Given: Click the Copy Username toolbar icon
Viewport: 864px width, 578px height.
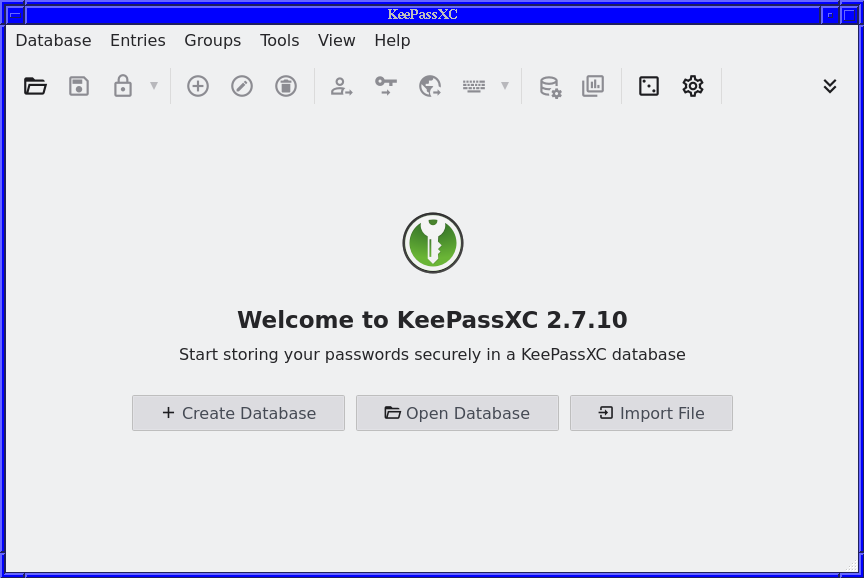Looking at the screenshot, I should (342, 86).
